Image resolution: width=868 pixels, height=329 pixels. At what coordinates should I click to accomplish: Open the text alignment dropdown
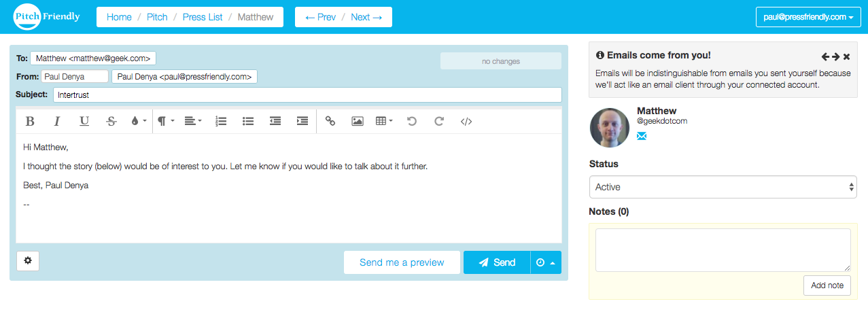[x=193, y=121]
